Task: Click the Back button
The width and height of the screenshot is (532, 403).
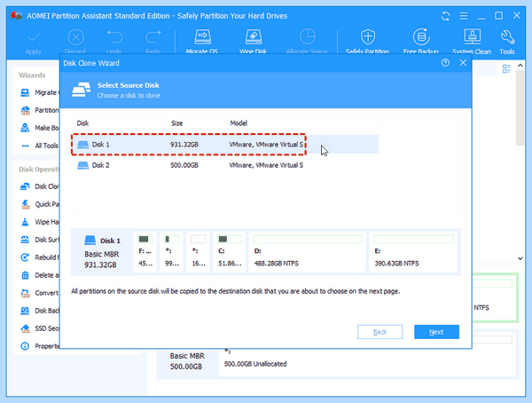Action: (379, 332)
